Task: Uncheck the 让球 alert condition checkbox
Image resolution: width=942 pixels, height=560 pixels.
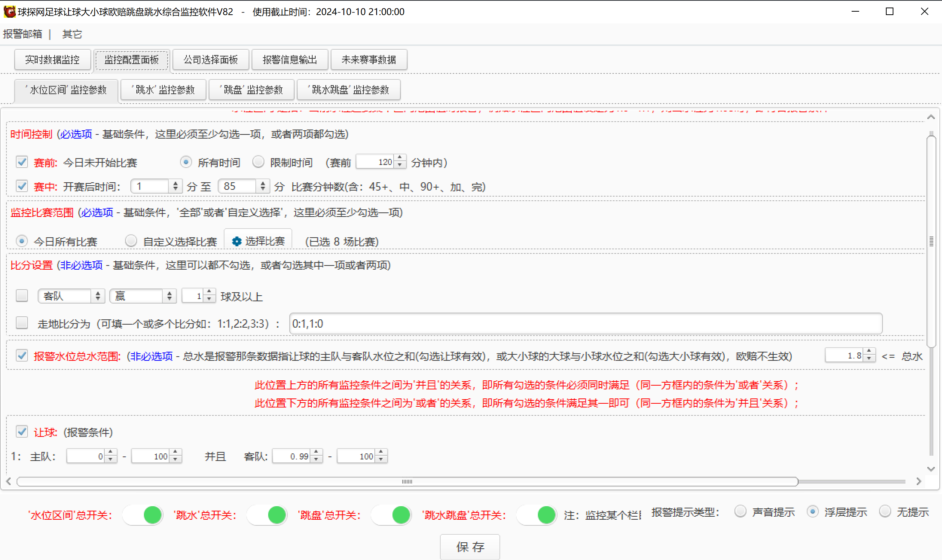Action: pyautogui.click(x=21, y=431)
